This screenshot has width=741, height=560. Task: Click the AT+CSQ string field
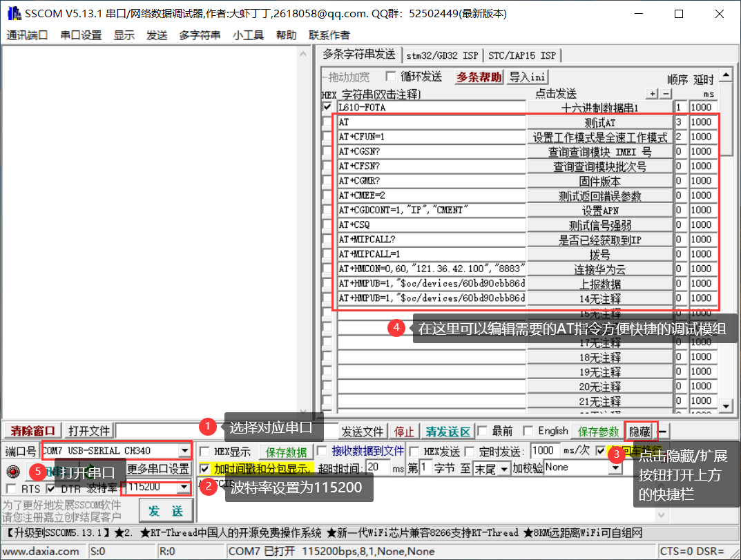(x=432, y=224)
